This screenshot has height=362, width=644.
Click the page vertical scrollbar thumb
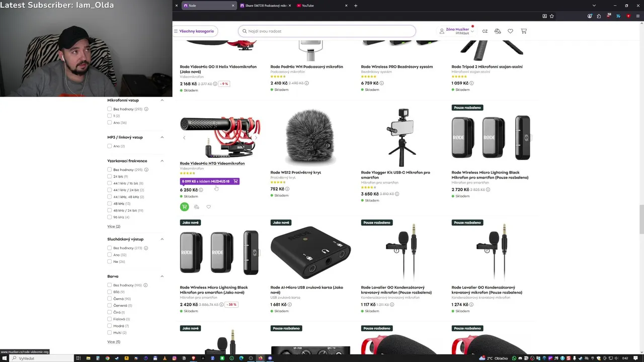coord(640,220)
